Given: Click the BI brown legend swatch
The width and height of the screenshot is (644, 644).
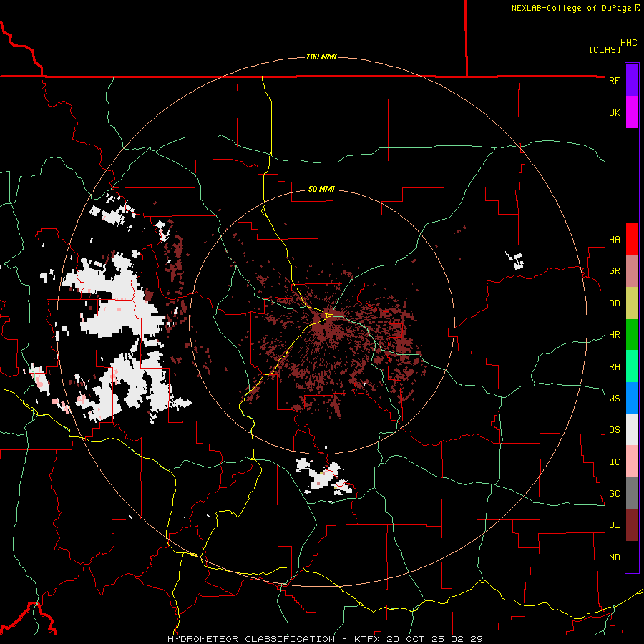Looking at the screenshot, I should click(x=632, y=525).
